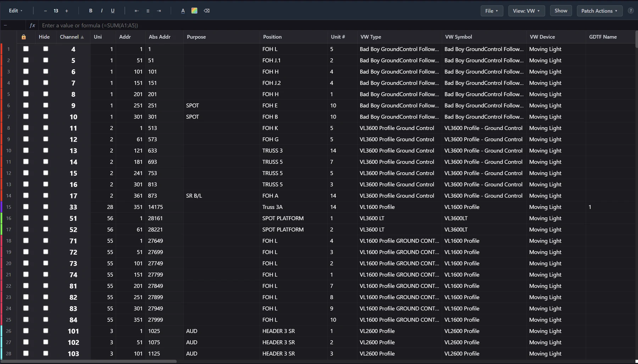
Task: Select row number 15 header
Action: pos(9,207)
